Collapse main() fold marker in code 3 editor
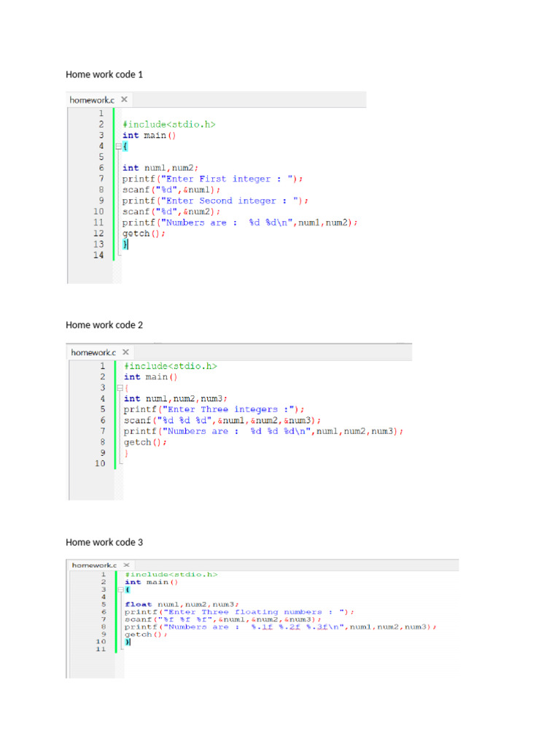The height and width of the screenshot is (747, 560). [x=121, y=589]
